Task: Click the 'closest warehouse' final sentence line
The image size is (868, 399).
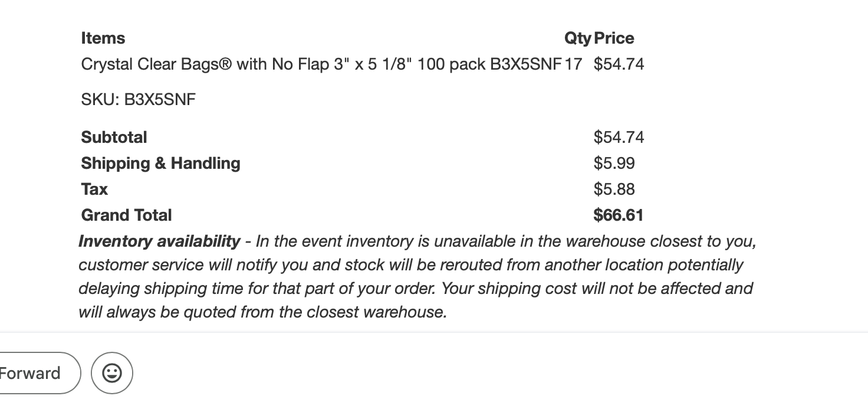Action: point(262,312)
